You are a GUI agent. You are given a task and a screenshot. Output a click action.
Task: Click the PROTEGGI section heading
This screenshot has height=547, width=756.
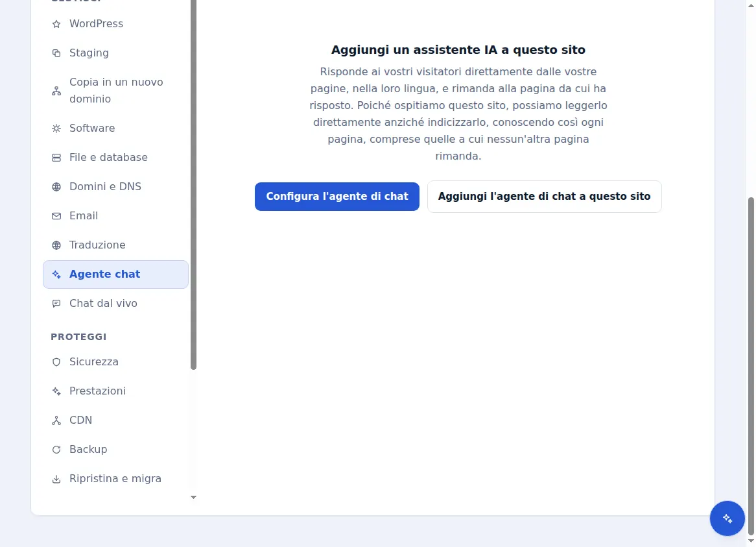[x=78, y=337]
